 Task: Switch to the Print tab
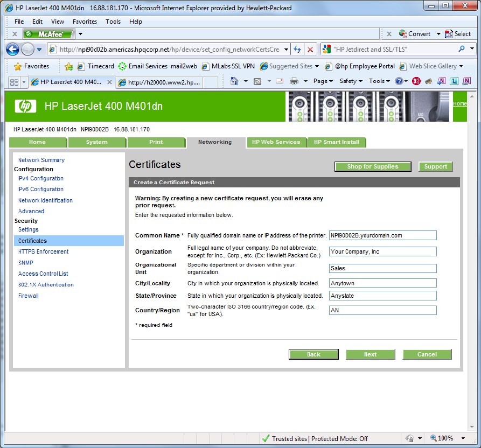(156, 142)
